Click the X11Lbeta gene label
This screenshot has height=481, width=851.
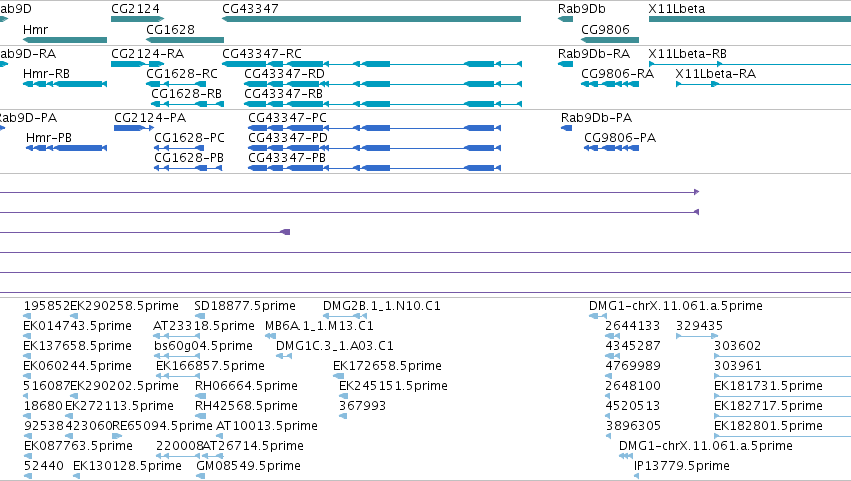677,9
